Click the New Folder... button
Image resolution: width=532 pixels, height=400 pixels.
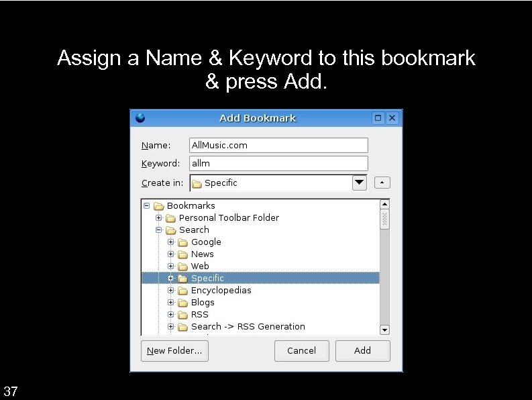click(x=174, y=351)
